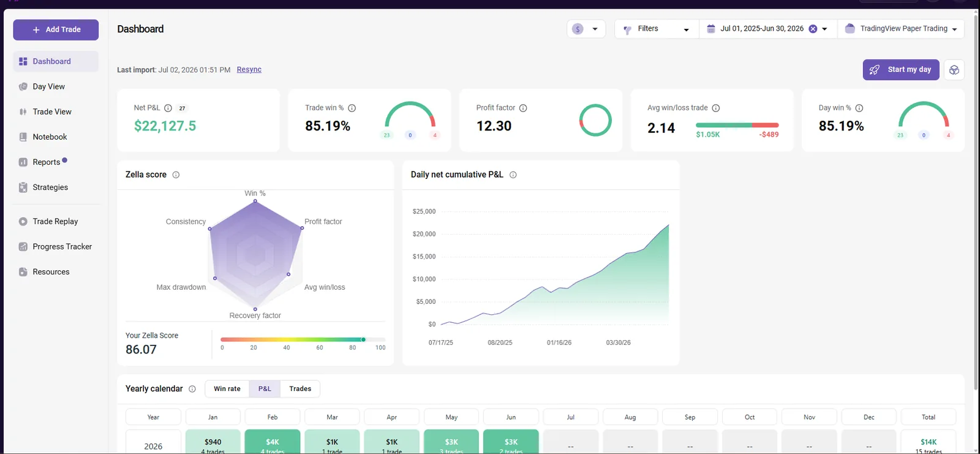Open TradingView Paper Trading account dropdown
The height and width of the screenshot is (454, 980).
(901, 29)
